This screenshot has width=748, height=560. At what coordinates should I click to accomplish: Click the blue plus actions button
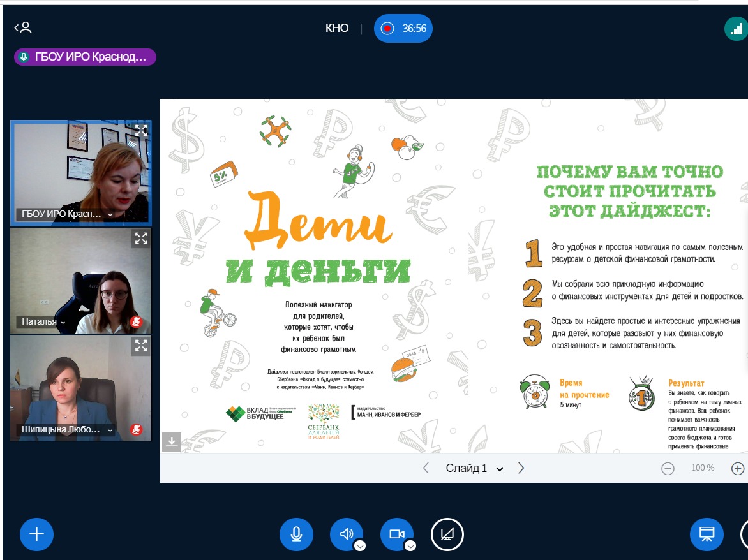(x=36, y=534)
